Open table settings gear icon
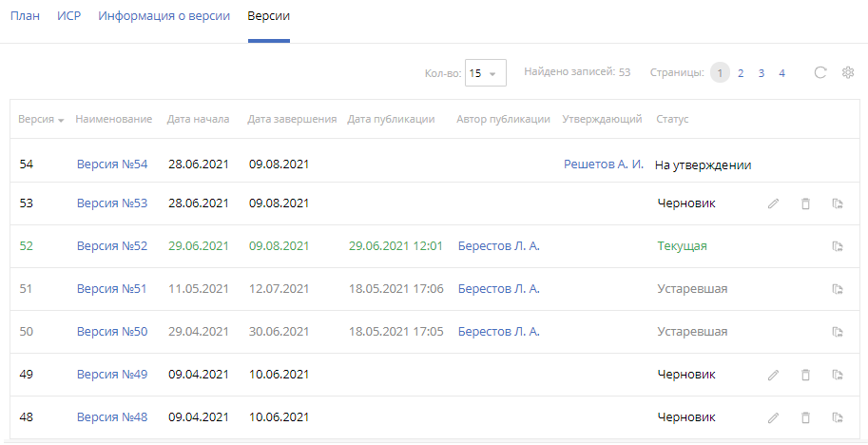868x445 pixels. point(848,72)
